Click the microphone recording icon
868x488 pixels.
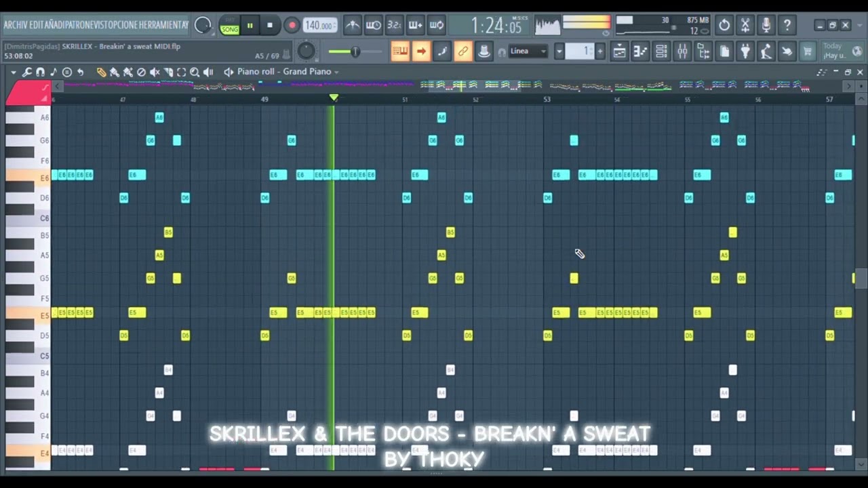coord(766,26)
